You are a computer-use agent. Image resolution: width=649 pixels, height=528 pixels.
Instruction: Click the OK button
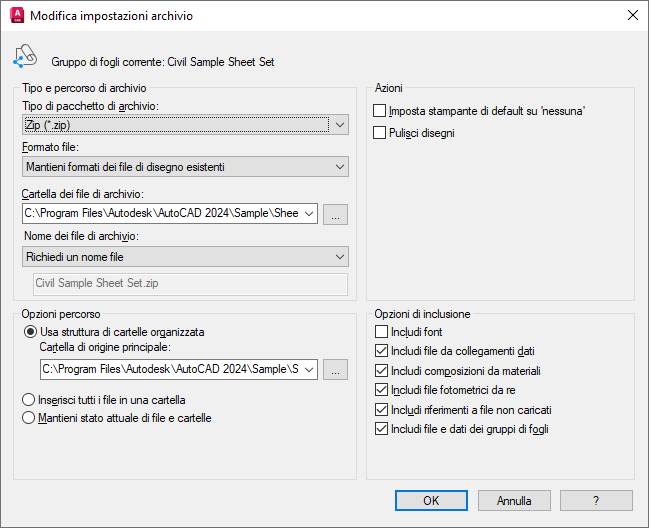(431, 500)
